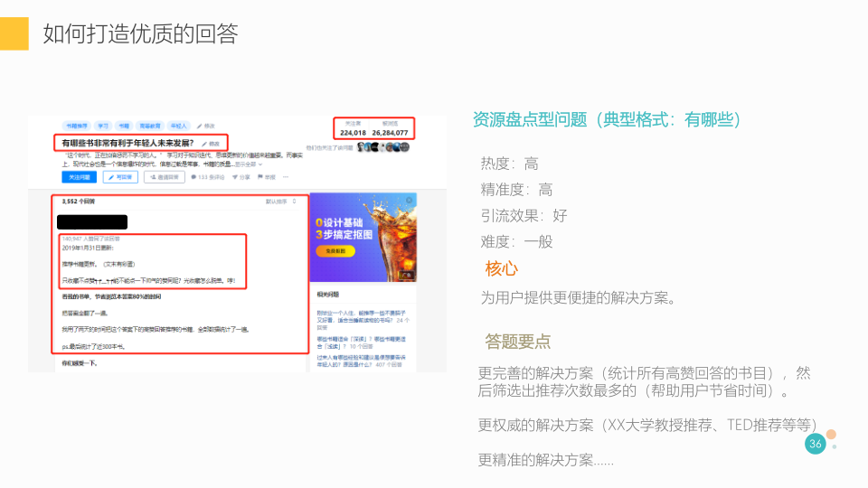Click the 答题要点 heading
This screenshot has width=868, height=488.
pos(517,342)
